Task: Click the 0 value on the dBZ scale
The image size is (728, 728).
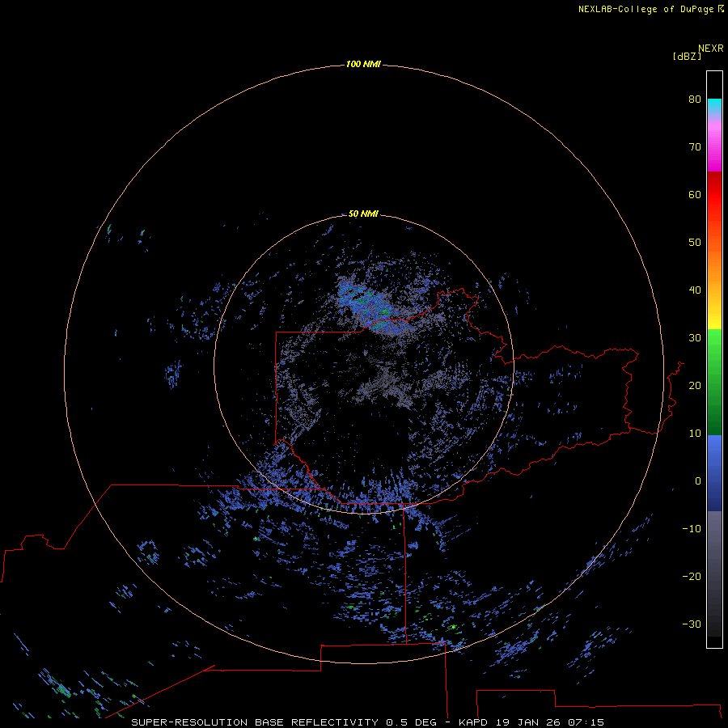Action: (x=698, y=481)
